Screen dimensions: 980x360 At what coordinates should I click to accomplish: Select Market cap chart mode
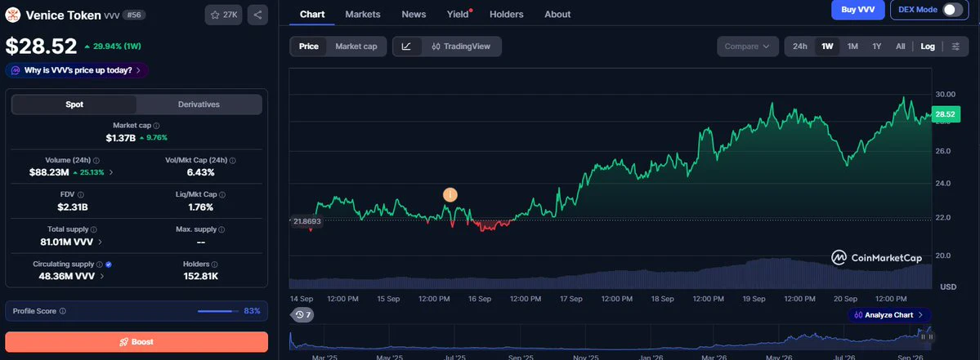click(356, 47)
